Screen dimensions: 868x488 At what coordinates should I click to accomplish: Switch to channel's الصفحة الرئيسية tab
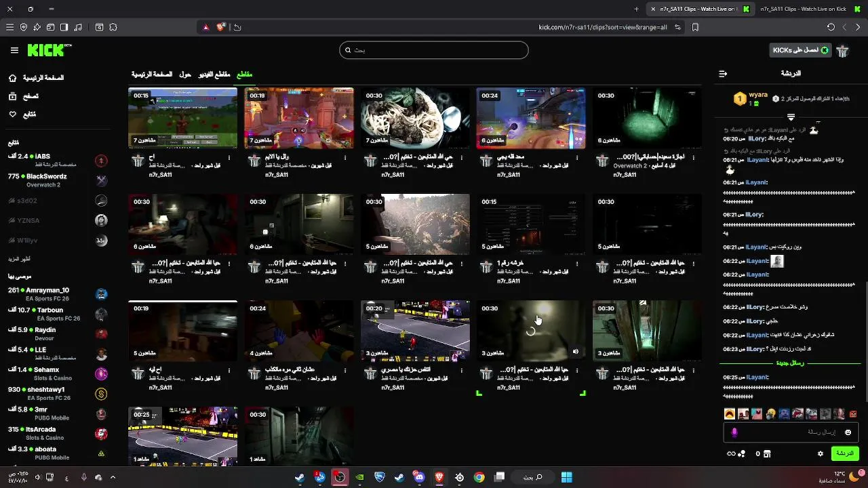[x=152, y=74]
